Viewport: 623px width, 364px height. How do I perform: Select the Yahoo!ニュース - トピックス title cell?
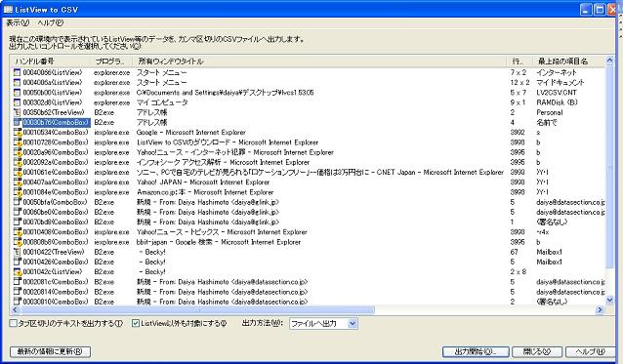tap(222, 232)
